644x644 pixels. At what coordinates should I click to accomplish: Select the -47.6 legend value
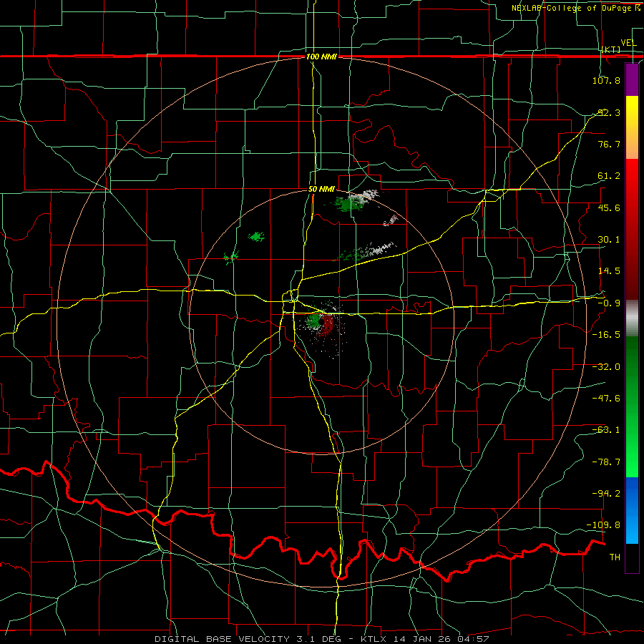tap(606, 399)
